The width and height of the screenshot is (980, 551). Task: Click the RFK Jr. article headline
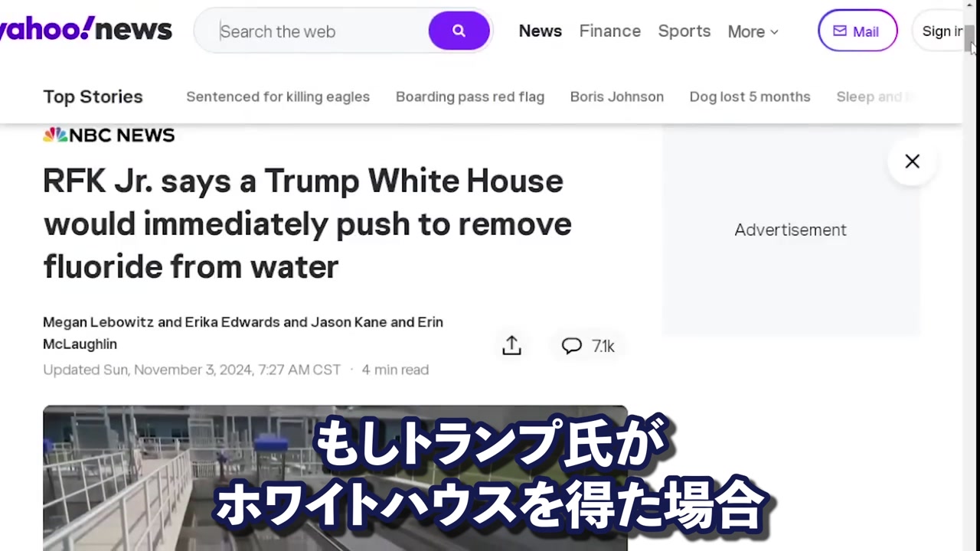(x=307, y=224)
